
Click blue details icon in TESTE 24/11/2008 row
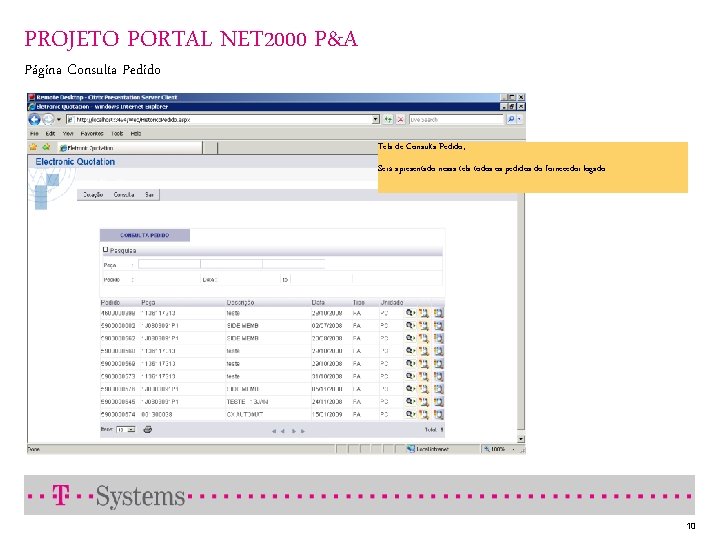click(x=439, y=402)
